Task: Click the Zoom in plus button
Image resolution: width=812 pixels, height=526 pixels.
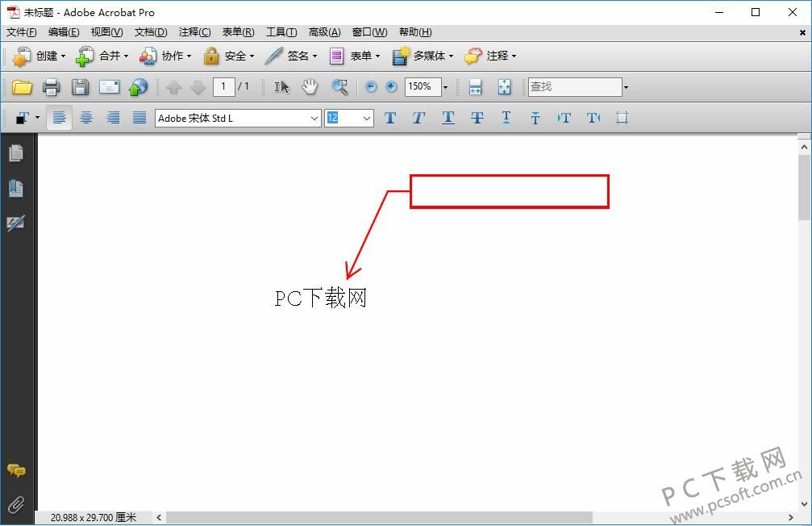Action: pos(391,86)
